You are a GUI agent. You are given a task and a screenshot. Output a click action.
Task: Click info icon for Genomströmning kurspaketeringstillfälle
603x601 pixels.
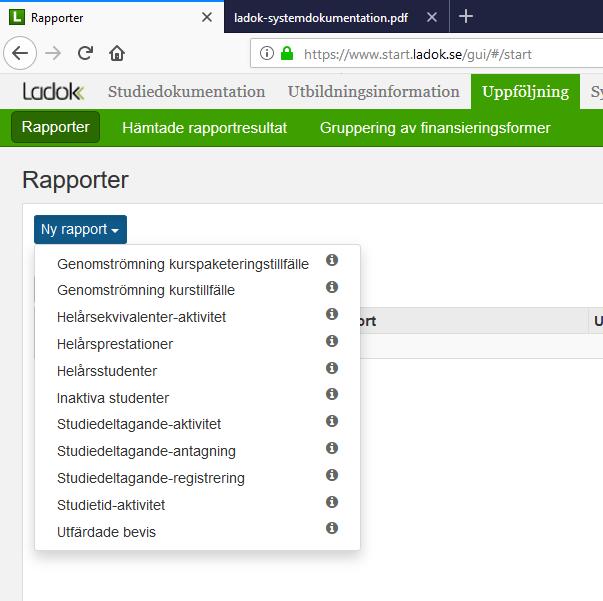coord(332,260)
